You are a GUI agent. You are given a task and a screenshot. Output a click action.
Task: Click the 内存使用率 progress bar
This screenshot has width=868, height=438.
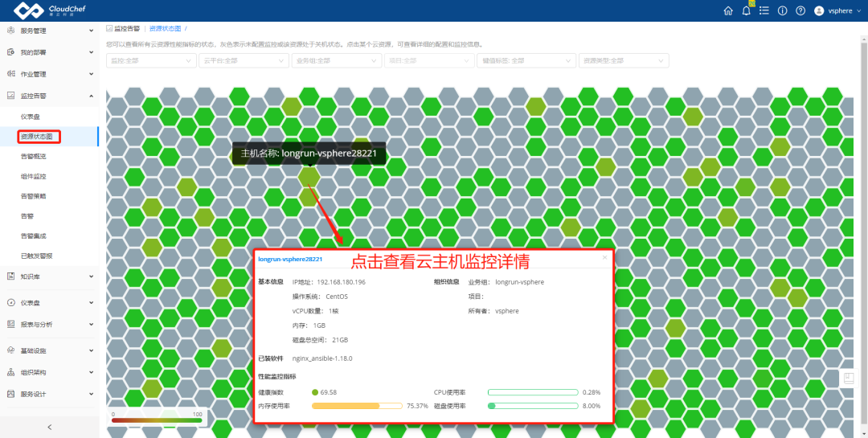(357, 406)
